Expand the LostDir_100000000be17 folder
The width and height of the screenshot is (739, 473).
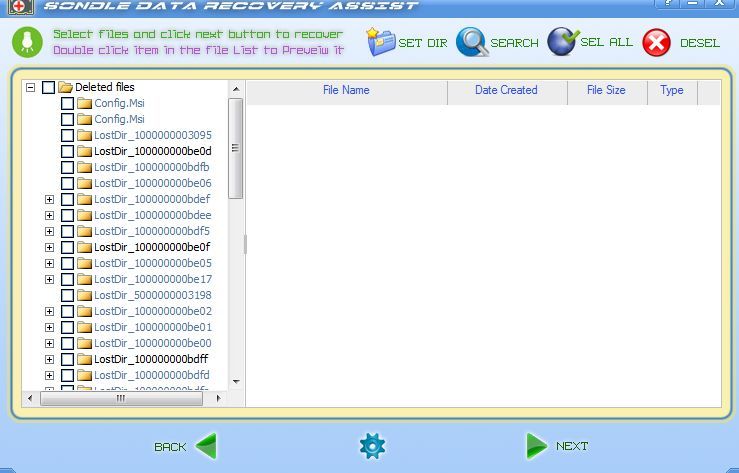point(49,279)
